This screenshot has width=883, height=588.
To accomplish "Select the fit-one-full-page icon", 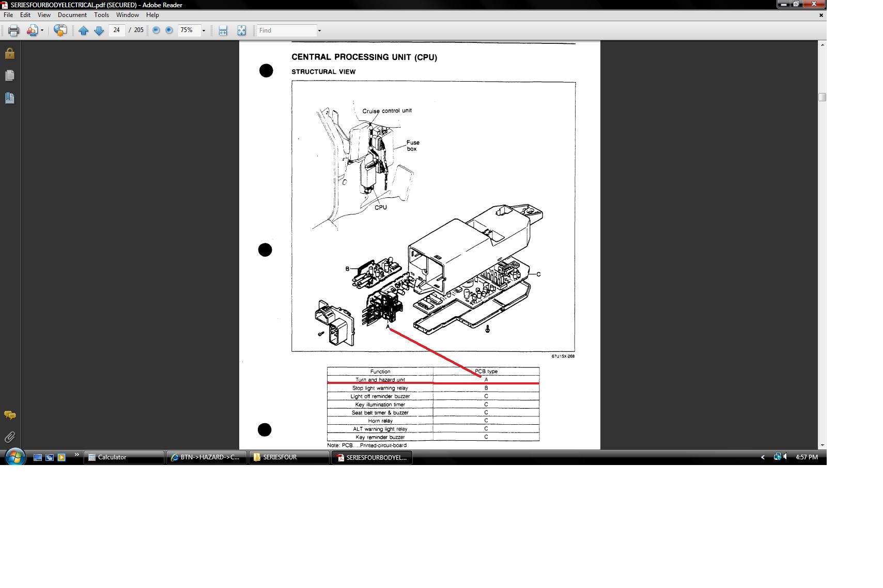I will click(241, 30).
